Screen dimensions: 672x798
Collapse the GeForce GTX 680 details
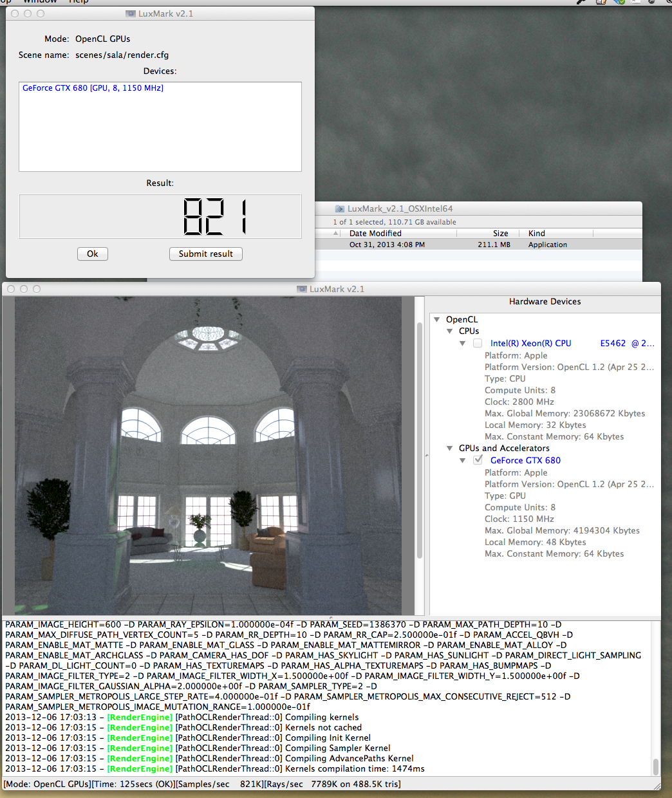point(462,461)
